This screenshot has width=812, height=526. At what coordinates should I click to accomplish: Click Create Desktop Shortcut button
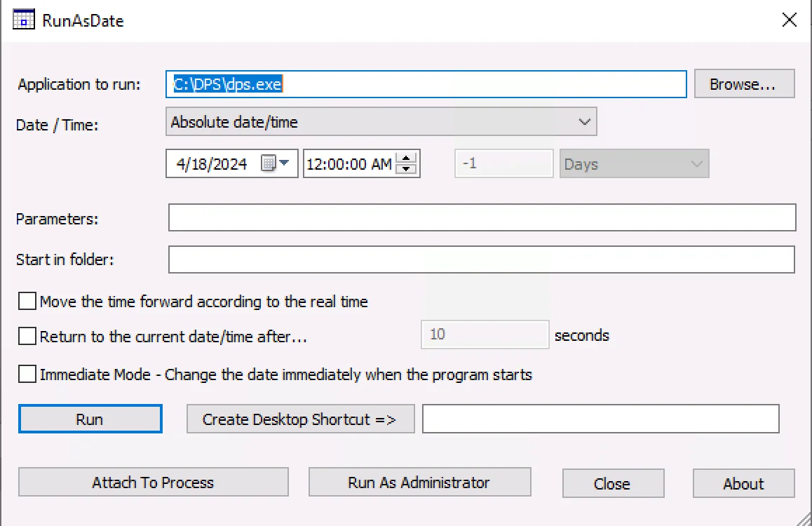click(300, 419)
